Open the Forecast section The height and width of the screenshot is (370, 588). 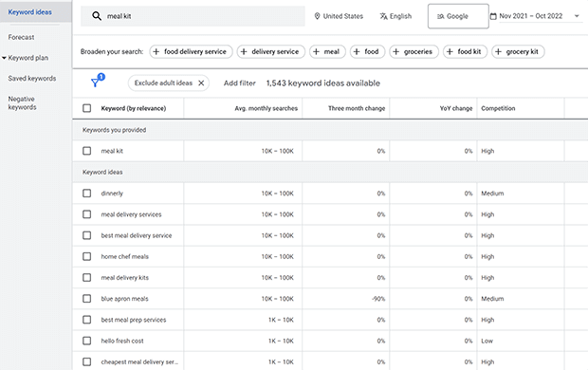click(21, 37)
